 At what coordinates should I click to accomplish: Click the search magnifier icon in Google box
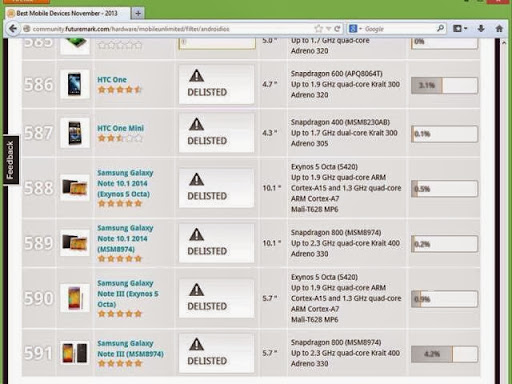(440, 28)
